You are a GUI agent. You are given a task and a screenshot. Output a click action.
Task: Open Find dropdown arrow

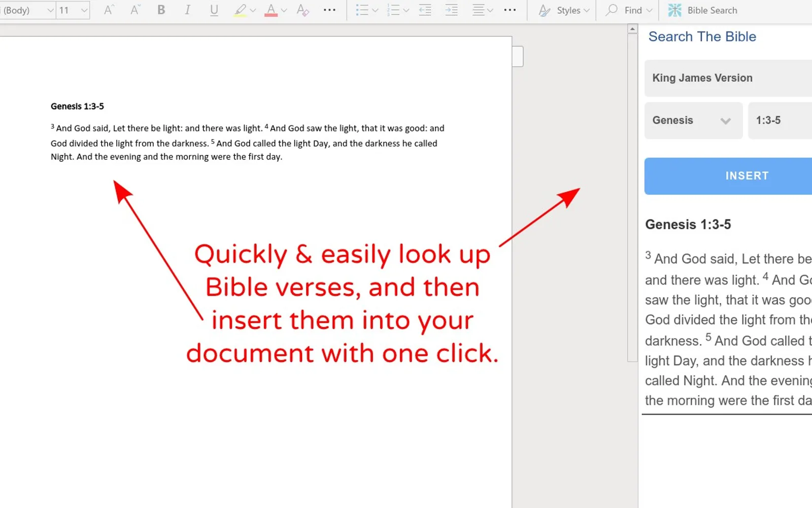pos(649,10)
